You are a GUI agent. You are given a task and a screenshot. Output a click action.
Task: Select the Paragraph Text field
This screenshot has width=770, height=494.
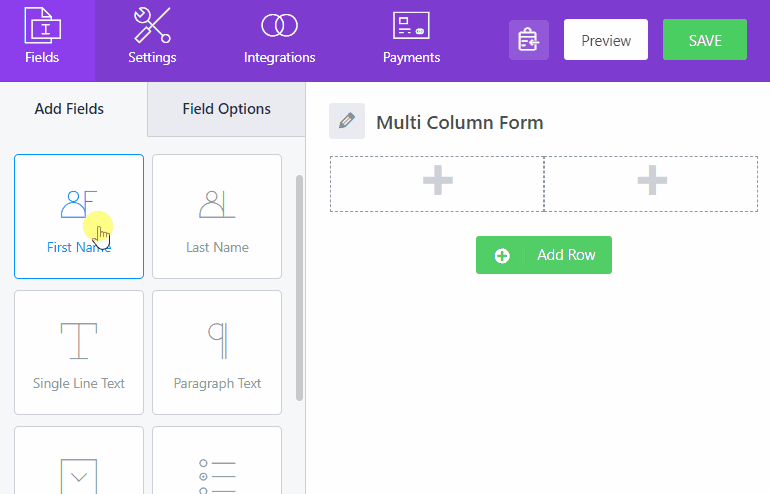point(217,353)
